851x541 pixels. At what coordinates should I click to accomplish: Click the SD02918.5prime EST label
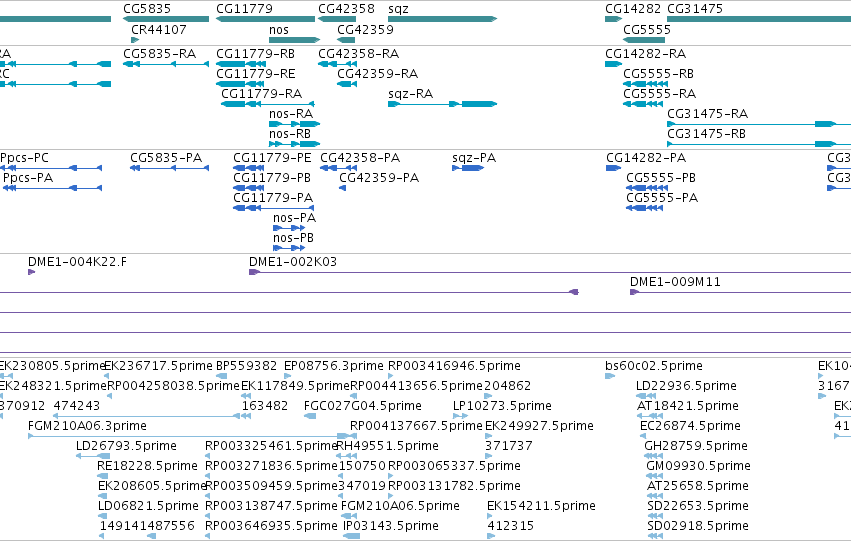pyautogui.click(x=697, y=526)
